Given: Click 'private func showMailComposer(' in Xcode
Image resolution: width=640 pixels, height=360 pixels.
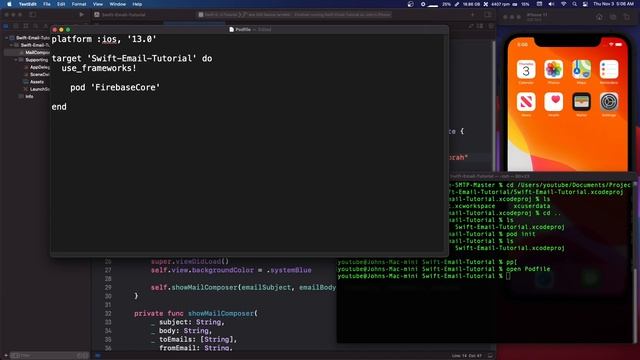Looking at the screenshot, I should tap(196, 313).
